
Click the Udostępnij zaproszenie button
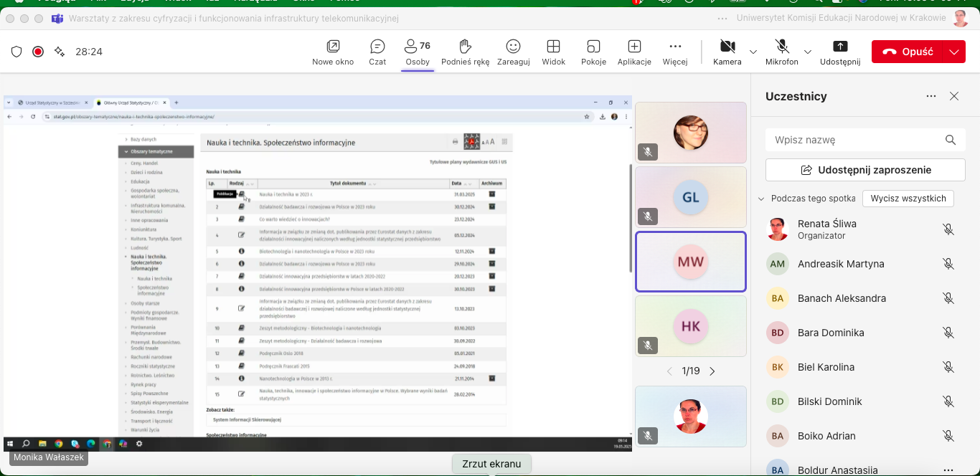coord(865,170)
